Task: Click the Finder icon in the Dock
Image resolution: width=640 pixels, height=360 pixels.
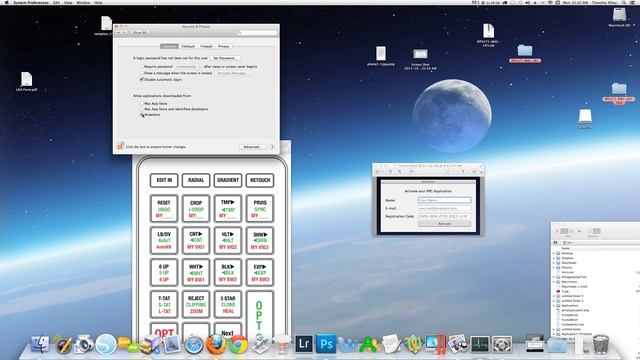Action: [40, 344]
